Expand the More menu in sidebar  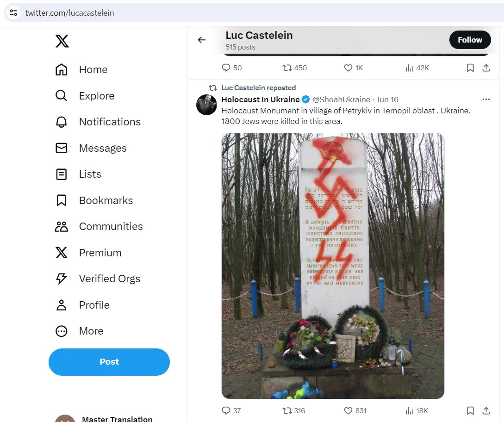80,331
